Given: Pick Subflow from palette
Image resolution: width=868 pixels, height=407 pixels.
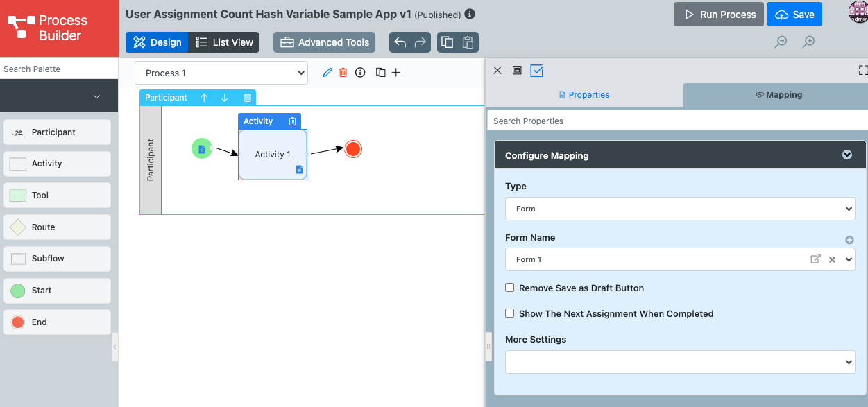Looking at the screenshot, I should pos(58,259).
